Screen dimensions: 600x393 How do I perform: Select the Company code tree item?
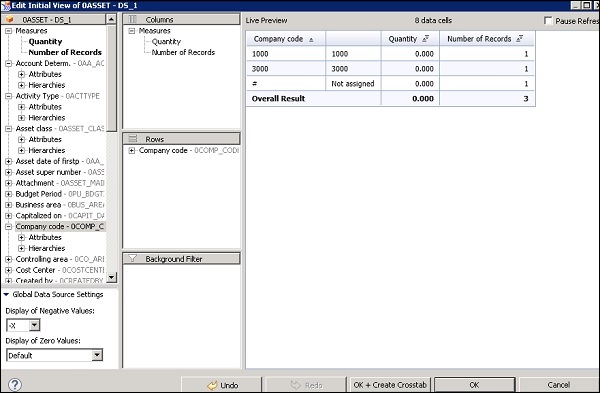tap(60, 227)
